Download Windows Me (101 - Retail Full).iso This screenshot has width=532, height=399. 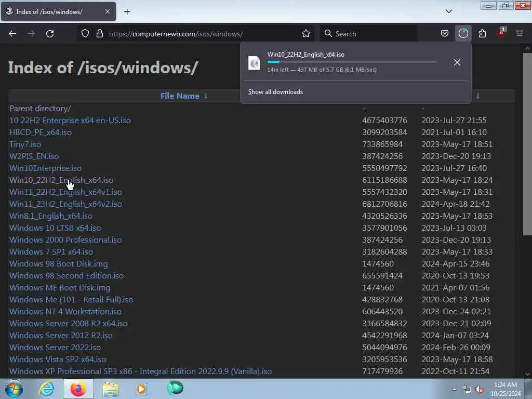coord(71,300)
